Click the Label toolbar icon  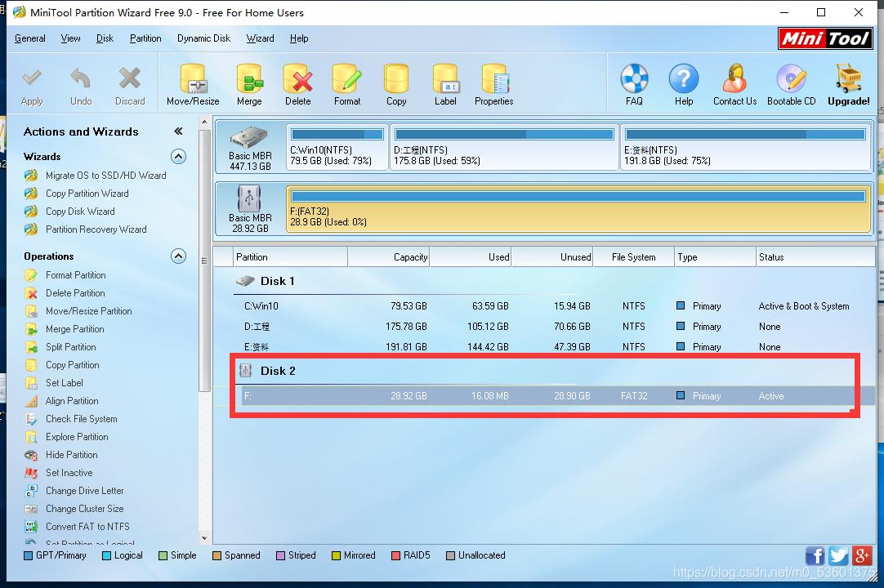click(445, 78)
